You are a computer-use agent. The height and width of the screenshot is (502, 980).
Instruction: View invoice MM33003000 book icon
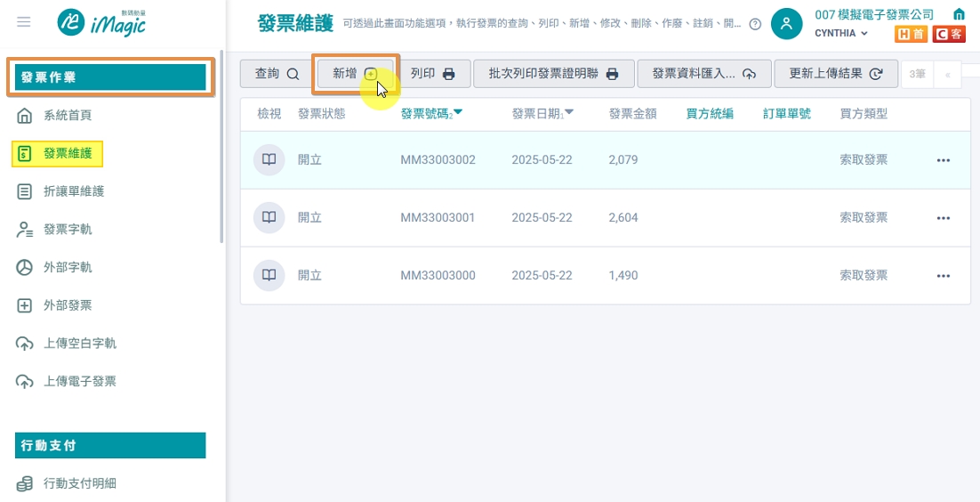pyautogui.click(x=269, y=275)
